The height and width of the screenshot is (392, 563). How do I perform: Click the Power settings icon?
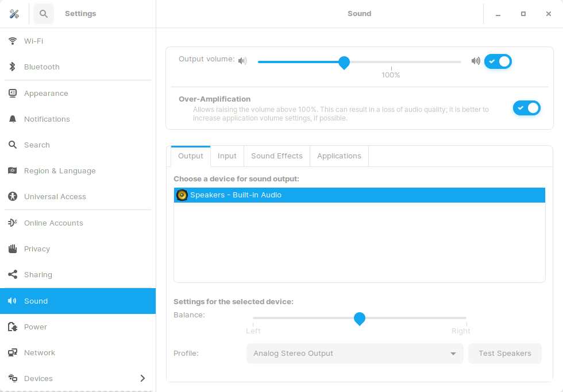tap(13, 327)
